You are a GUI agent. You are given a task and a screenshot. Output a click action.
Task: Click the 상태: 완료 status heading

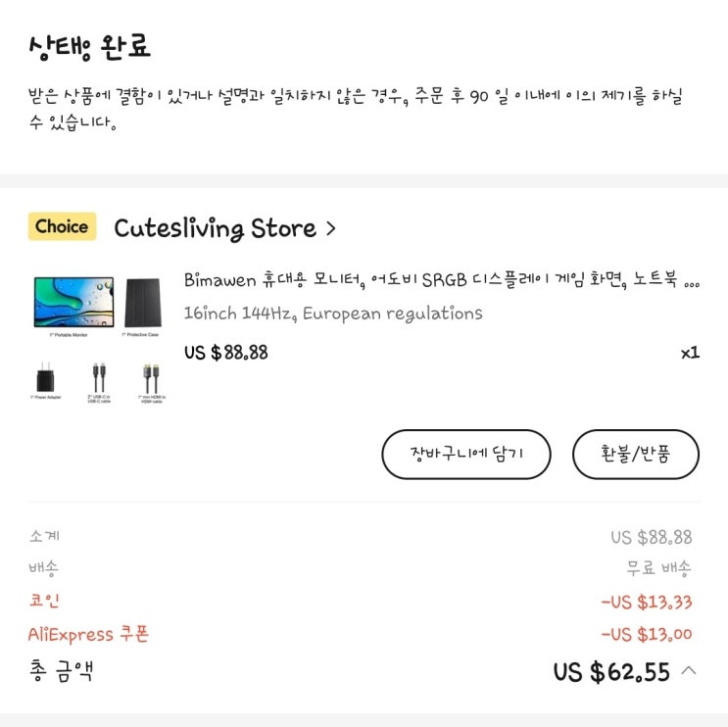tap(90, 47)
